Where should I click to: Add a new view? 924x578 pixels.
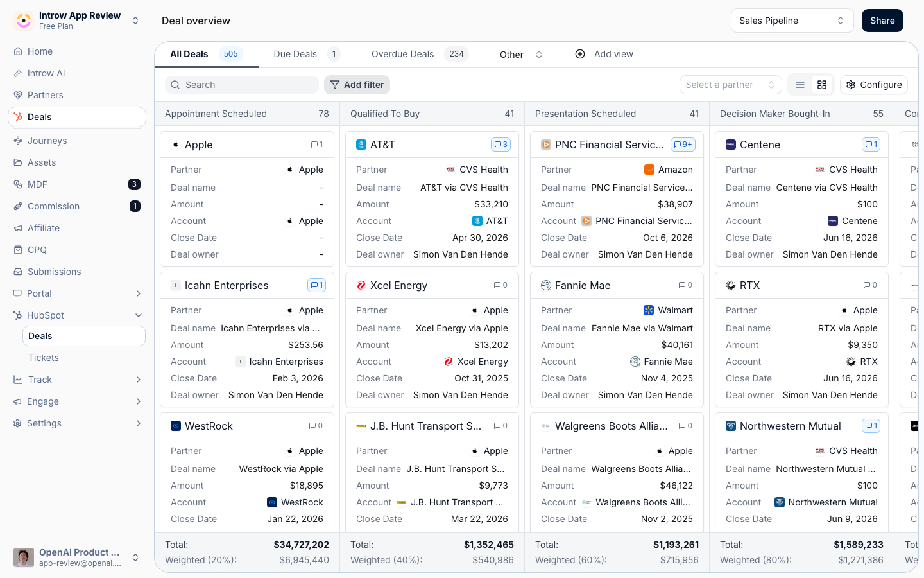click(604, 54)
